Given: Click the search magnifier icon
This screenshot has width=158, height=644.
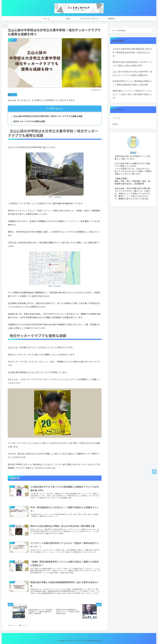Looking at the screenshot, I should pyautogui.click(x=154, y=30).
